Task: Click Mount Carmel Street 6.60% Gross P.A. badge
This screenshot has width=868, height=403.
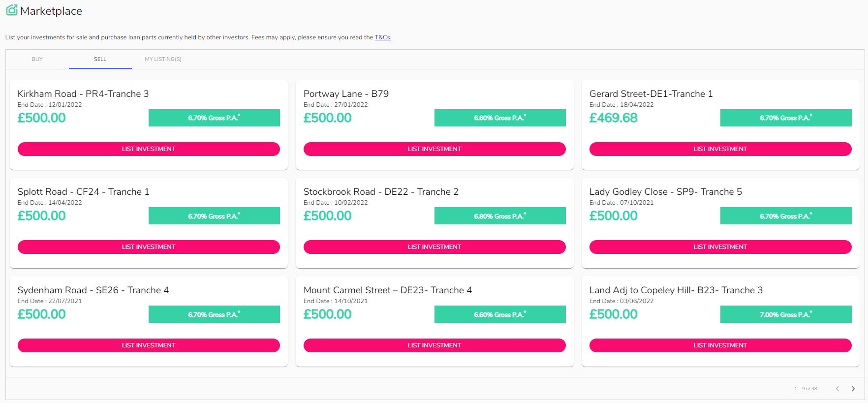Action: 500,314
